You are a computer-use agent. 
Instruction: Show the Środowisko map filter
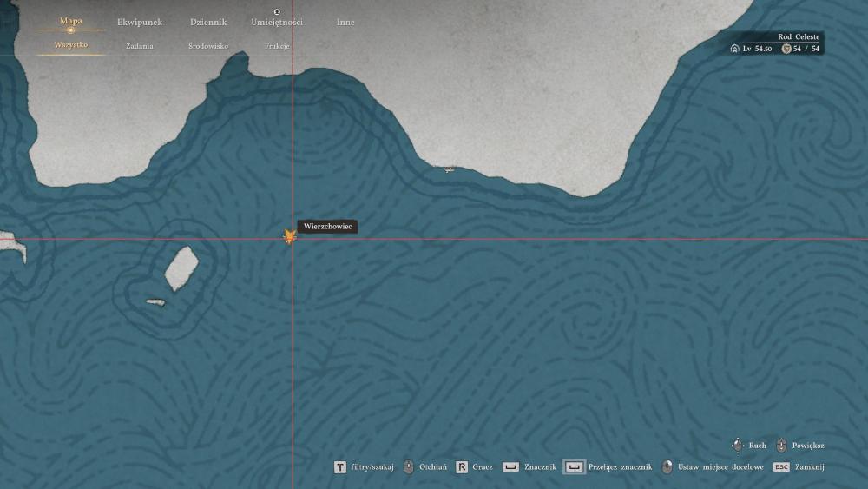coord(208,46)
